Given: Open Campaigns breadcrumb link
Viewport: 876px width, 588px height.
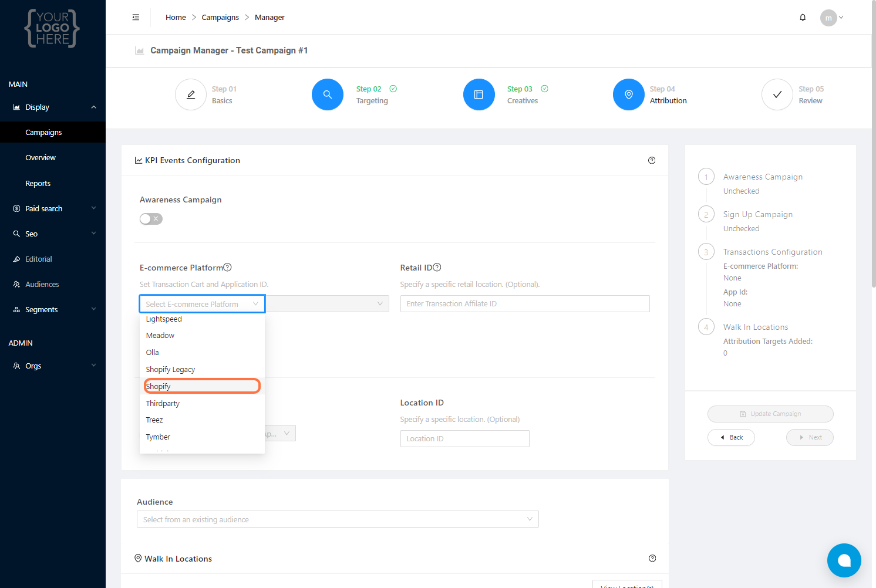Looking at the screenshot, I should click(220, 18).
